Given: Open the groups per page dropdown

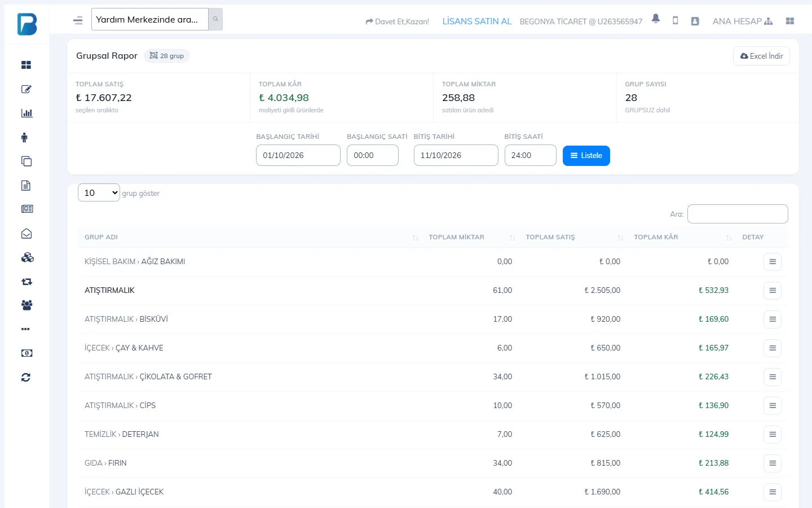Looking at the screenshot, I should pos(99,192).
